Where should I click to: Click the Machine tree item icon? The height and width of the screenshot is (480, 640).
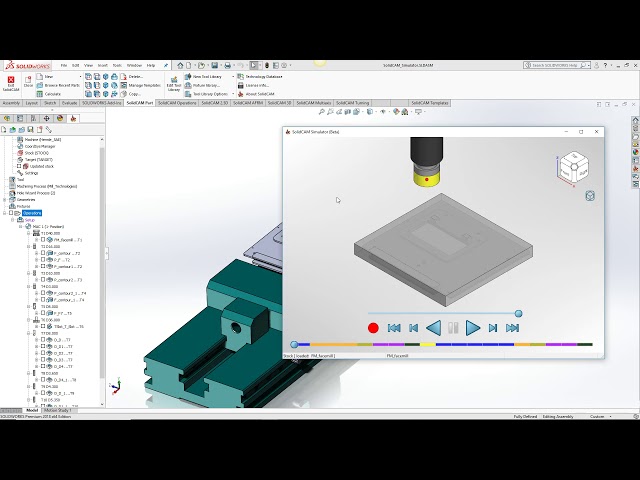[x=19, y=140]
